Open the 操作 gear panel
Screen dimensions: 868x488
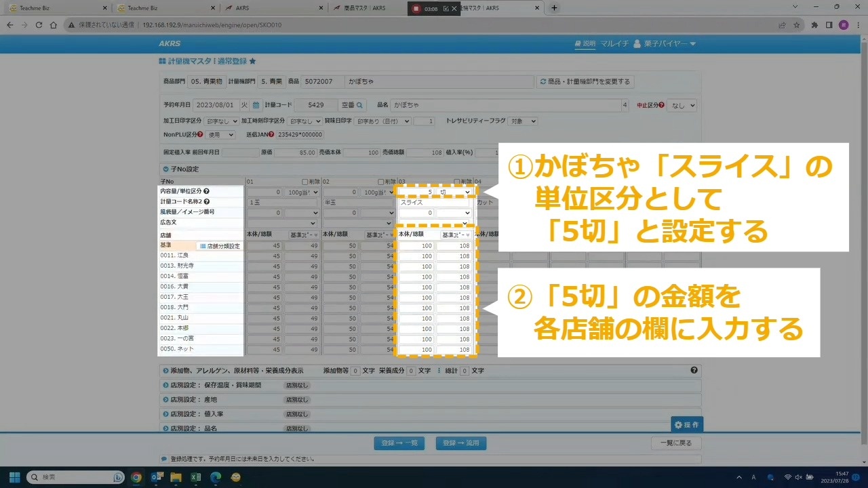coord(686,425)
